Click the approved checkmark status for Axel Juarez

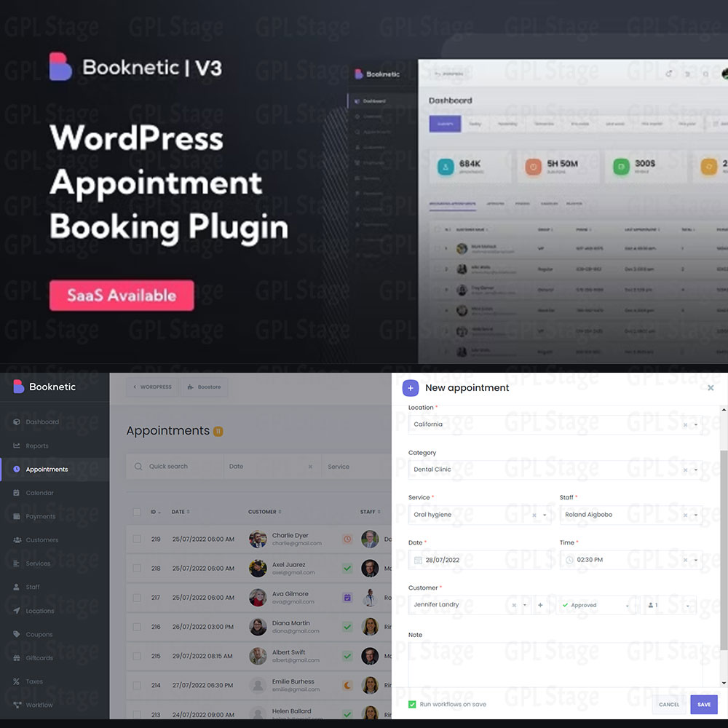click(x=347, y=569)
